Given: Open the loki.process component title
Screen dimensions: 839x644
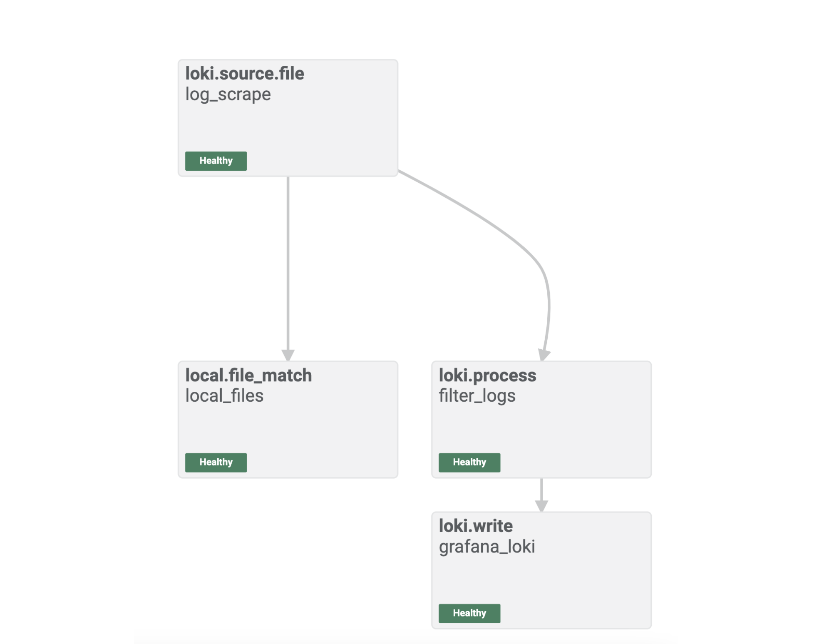Looking at the screenshot, I should tap(487, 375).
